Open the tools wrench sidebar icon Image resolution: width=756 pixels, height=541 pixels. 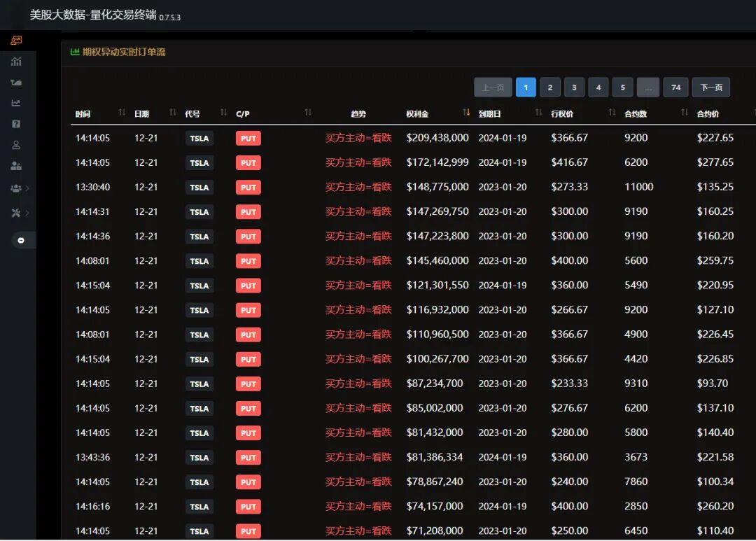click(16, 213)
